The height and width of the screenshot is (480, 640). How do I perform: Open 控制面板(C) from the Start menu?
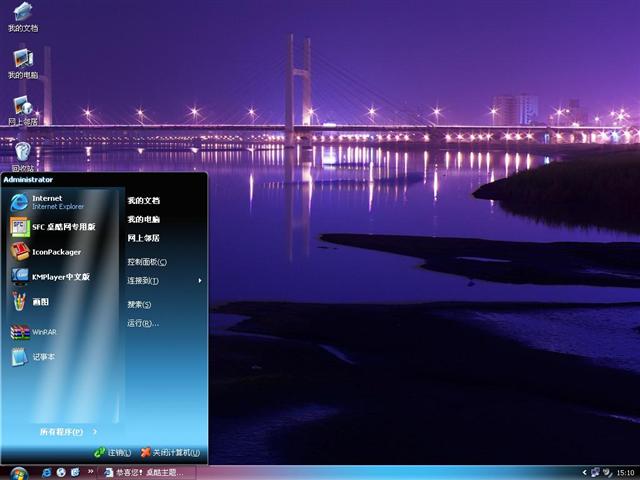tap(147, 262)
